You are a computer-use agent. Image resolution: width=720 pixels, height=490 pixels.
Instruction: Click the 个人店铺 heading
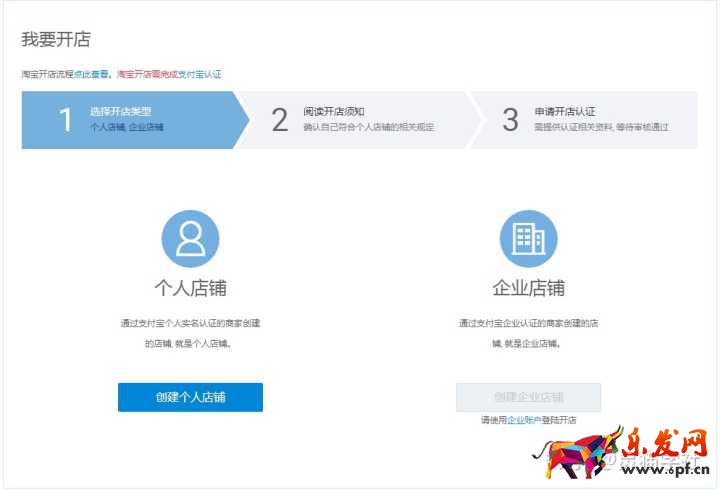(x=190, y=288)
